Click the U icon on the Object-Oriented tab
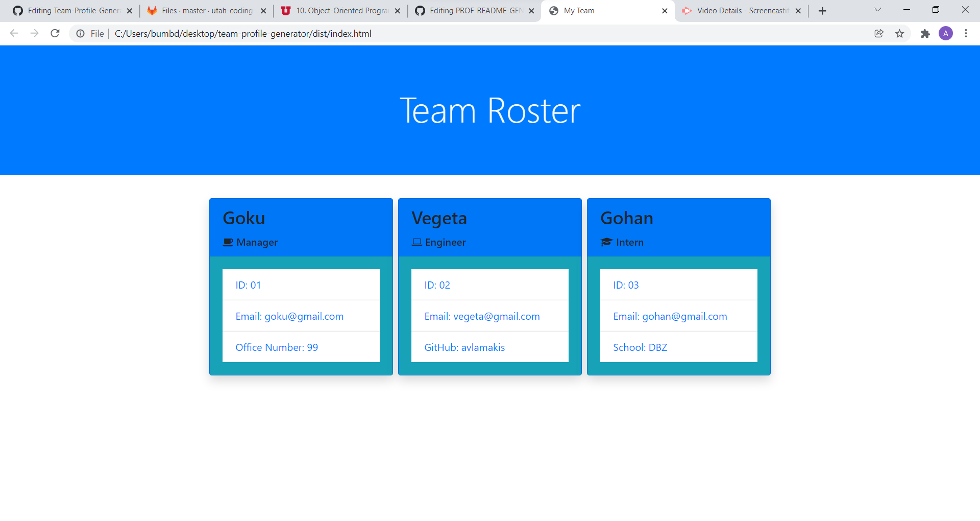 point(286,10)
